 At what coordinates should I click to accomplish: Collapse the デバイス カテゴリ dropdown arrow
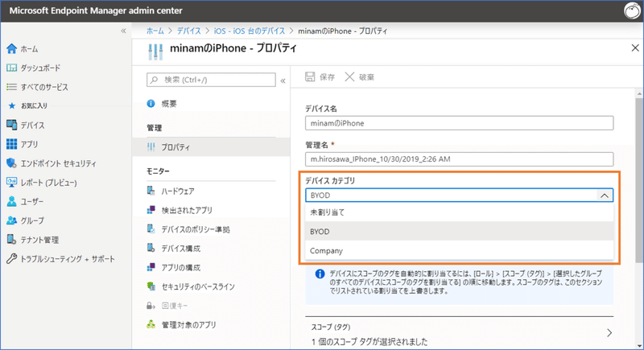click(x=605, y=196)
